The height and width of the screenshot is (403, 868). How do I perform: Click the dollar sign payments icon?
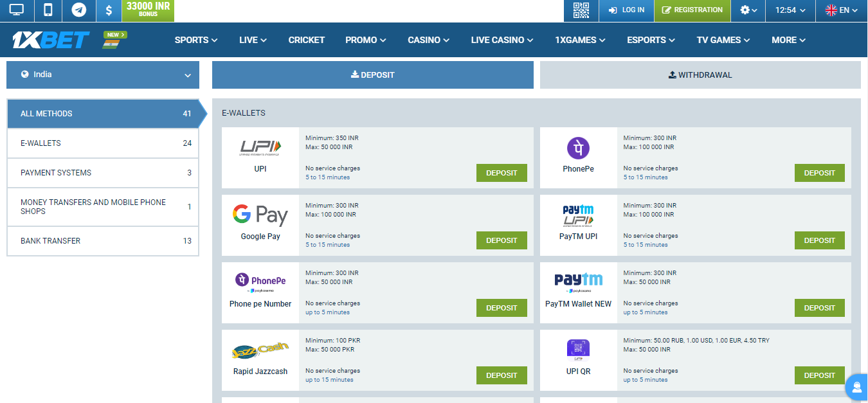tap(109, 10)
